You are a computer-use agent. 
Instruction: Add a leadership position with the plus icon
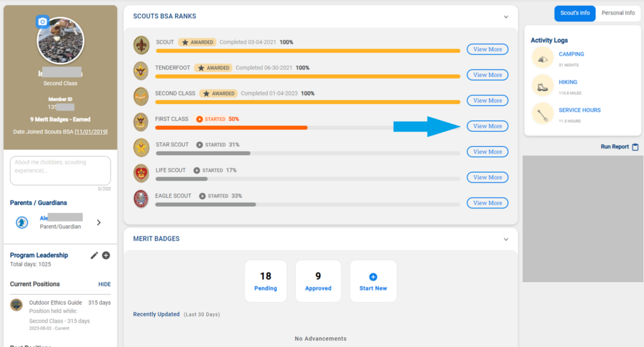pyautogui.click(x=106, y=255)
